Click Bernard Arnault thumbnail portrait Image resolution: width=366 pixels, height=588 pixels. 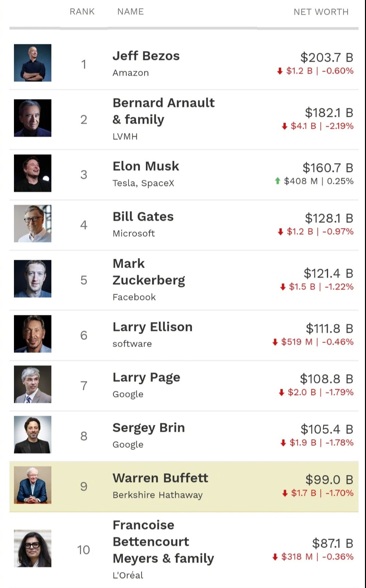click(x=33, y=118)
